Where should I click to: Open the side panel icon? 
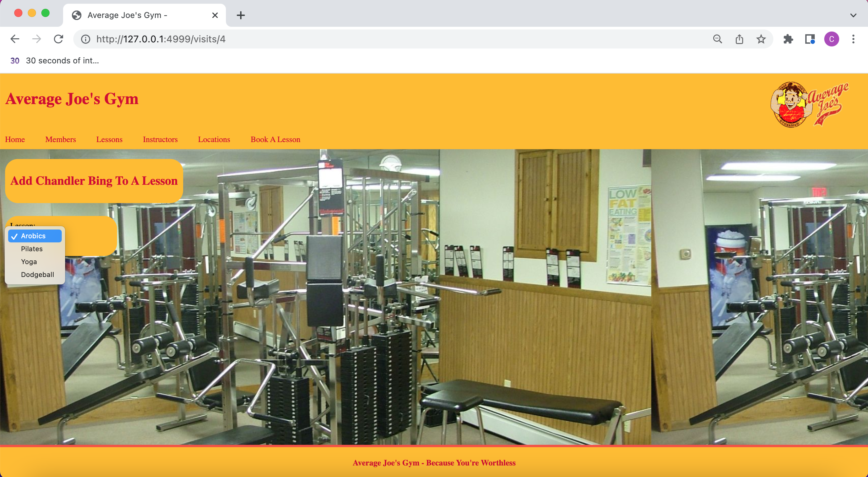point(810,39)
